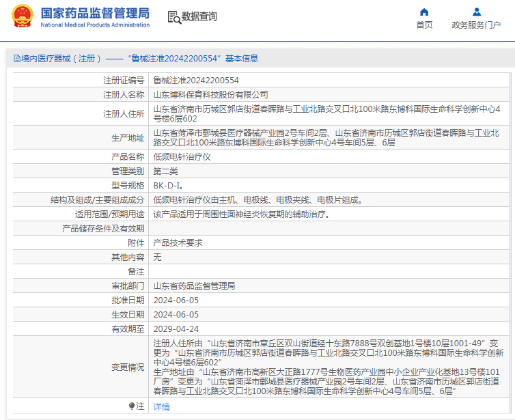Click the 变更情况 label
This screenshot has height=420, width=515.
point(128,367)
